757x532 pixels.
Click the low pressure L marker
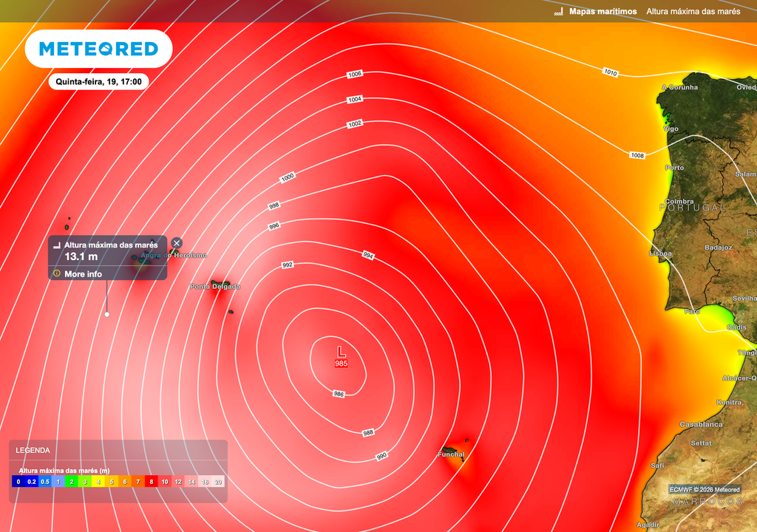[341, 351]
